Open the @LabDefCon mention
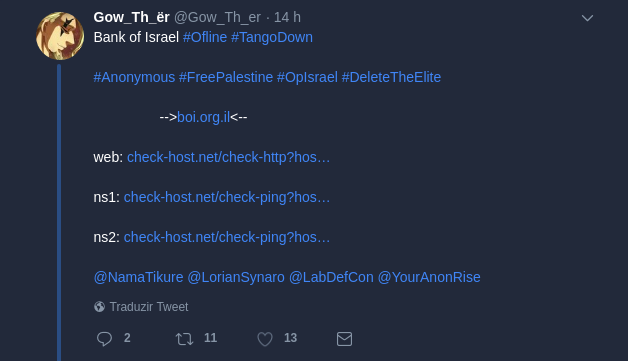628x361 pixels. click(x=331, y=277)
